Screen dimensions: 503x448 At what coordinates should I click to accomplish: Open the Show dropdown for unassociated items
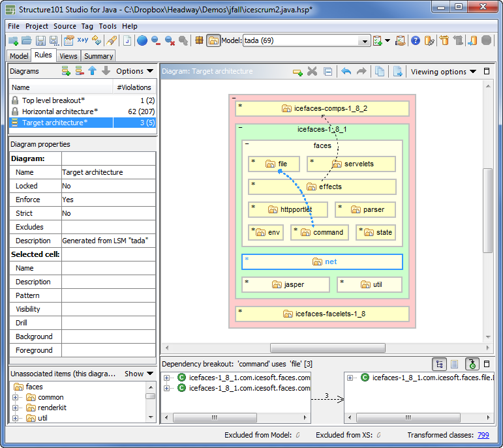pyautogui.click(x=138, y=374)
